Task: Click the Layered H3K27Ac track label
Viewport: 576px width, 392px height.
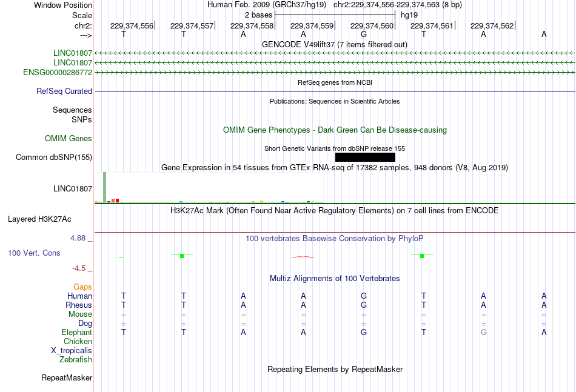Action: point(39,219)
